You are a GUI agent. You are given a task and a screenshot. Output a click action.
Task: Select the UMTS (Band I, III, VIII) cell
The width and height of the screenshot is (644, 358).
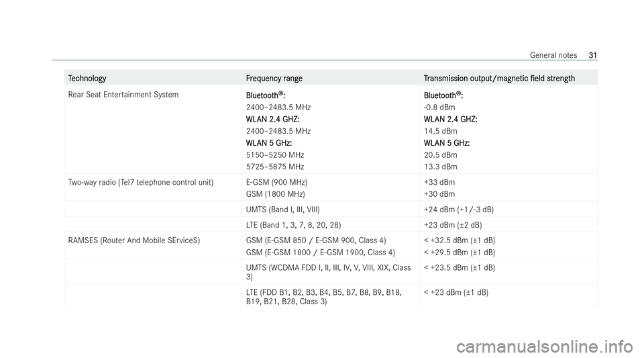click(x=283, y=210)
